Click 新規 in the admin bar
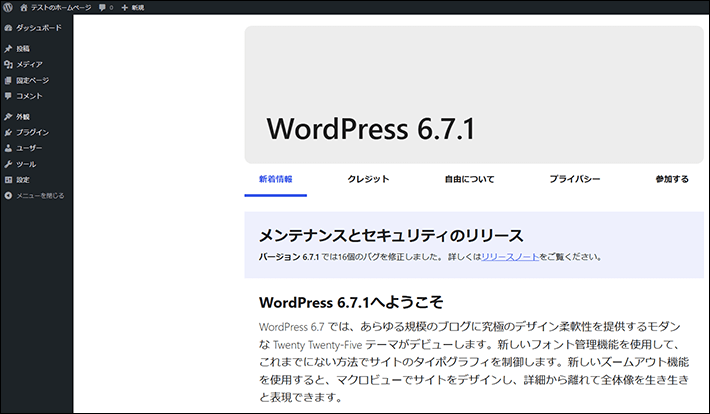 pyautogui.click(x=138, y=8)
